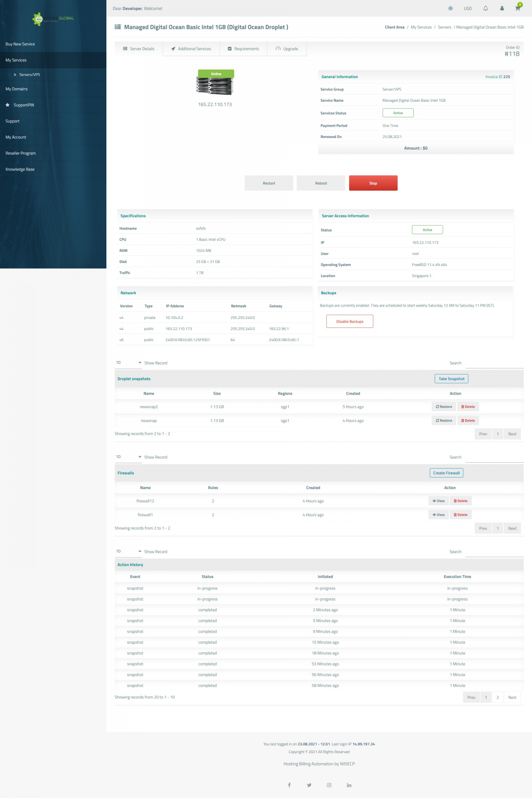Select the 165.22.110.173 IP under server image
Image resolution: width=532 pixels, height=798 pixels.
coord(215,104)
